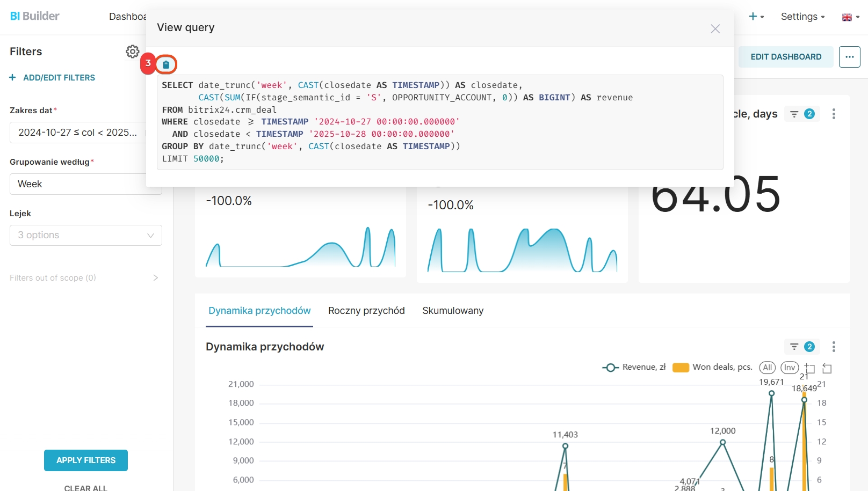Screen dimensions: 868x491
Task: Close the View query dialog
Action: coord(715,29)
